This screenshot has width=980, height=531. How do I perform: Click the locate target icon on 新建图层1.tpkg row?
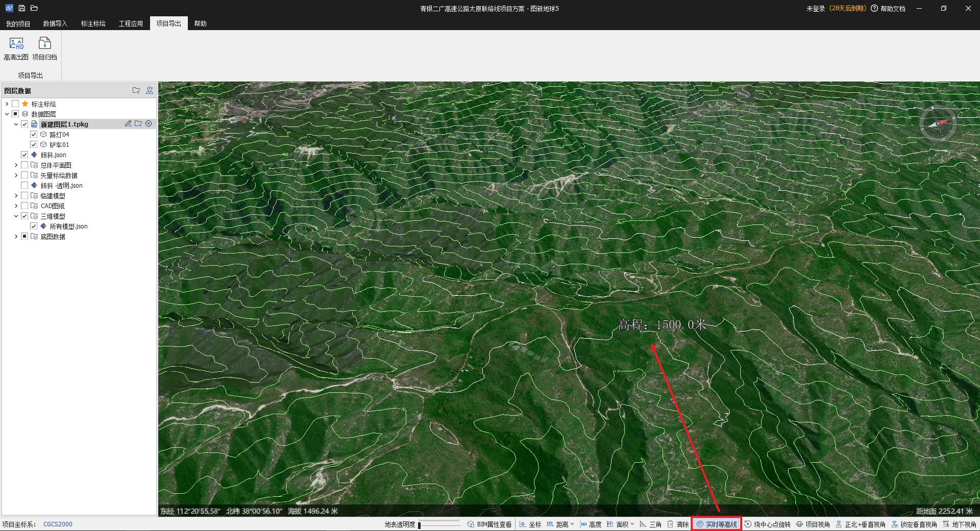click(x=149, y=124)
